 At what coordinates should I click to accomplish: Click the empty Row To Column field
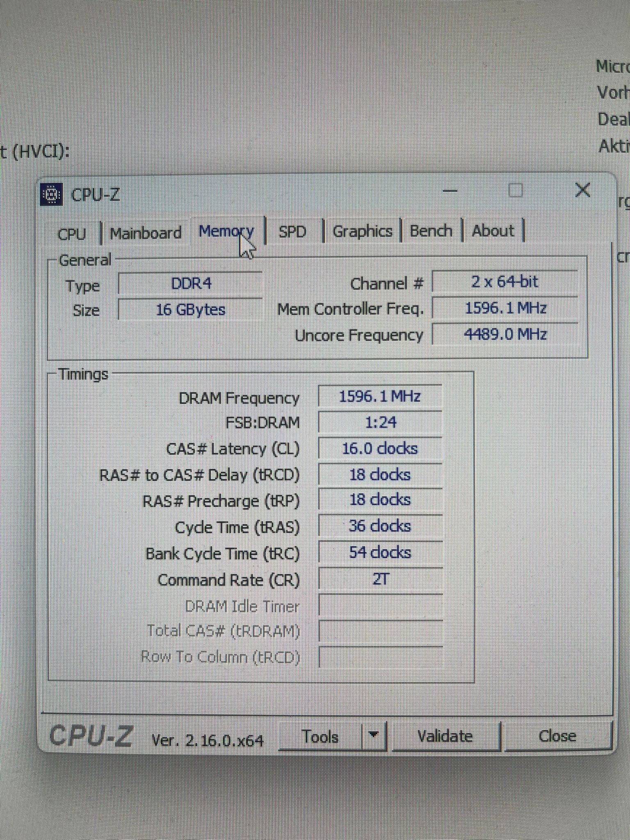380,657
